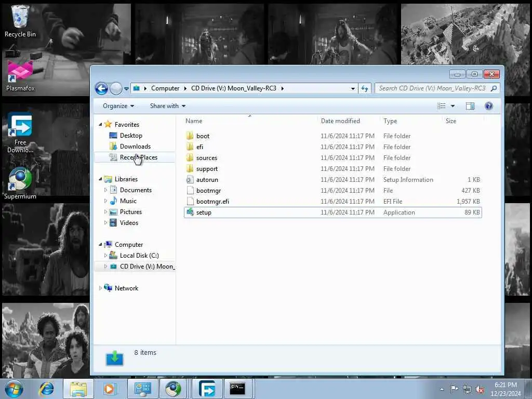Click the search magnifier icon
The width and height of the screenshot is (532, 399).
pos(494,88)
